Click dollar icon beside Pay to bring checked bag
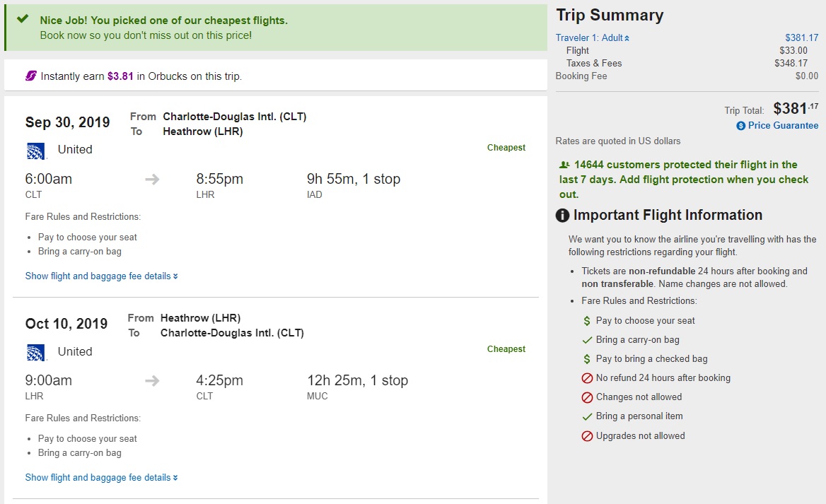This screenshot has height=504, width=826. click(x=587, y=359)
